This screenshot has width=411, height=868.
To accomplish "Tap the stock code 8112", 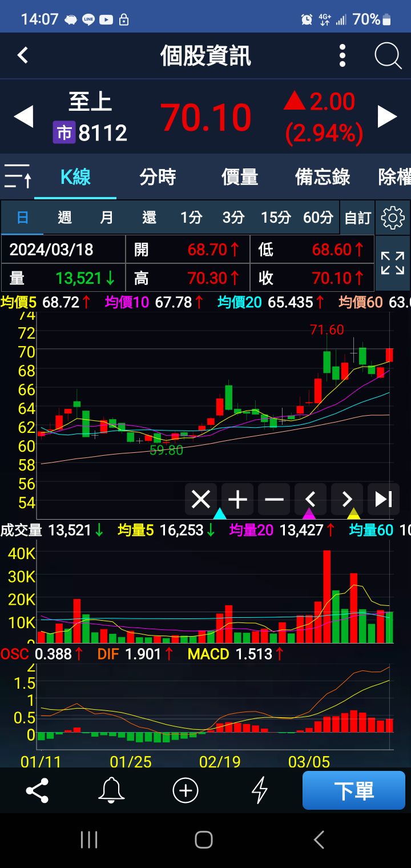I will (x=102, y=133).
